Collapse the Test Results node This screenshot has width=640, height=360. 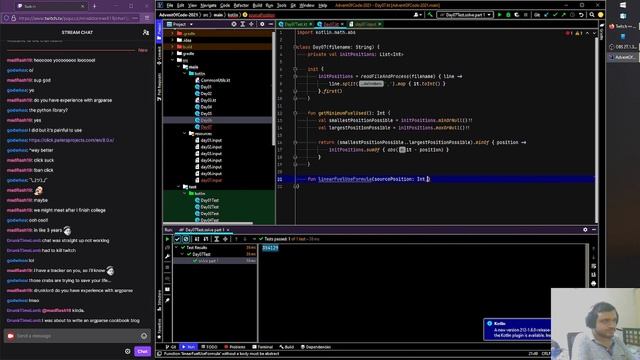pos(177,247)
